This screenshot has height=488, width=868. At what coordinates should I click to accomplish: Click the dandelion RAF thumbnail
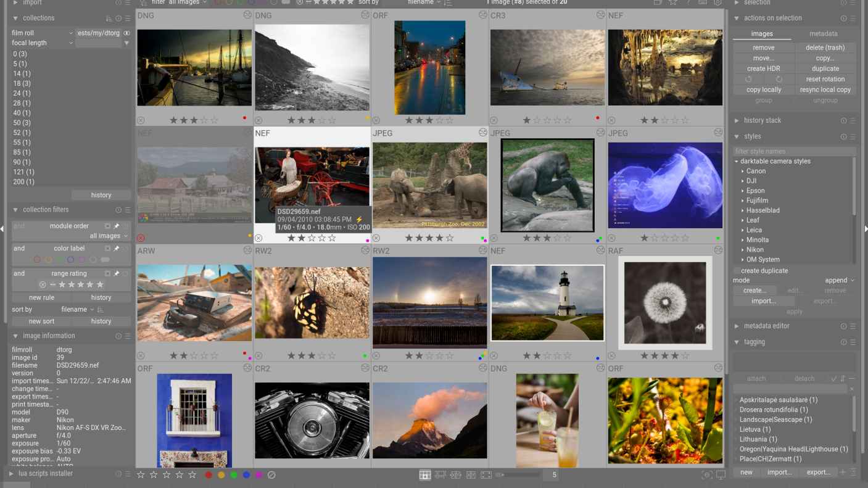click(665, 302)
